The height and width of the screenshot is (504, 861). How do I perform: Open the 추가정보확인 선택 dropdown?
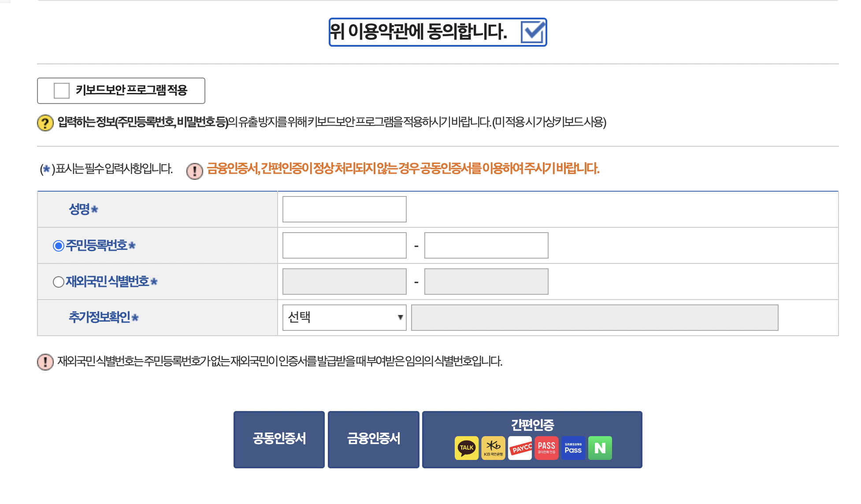coord(344,318)
